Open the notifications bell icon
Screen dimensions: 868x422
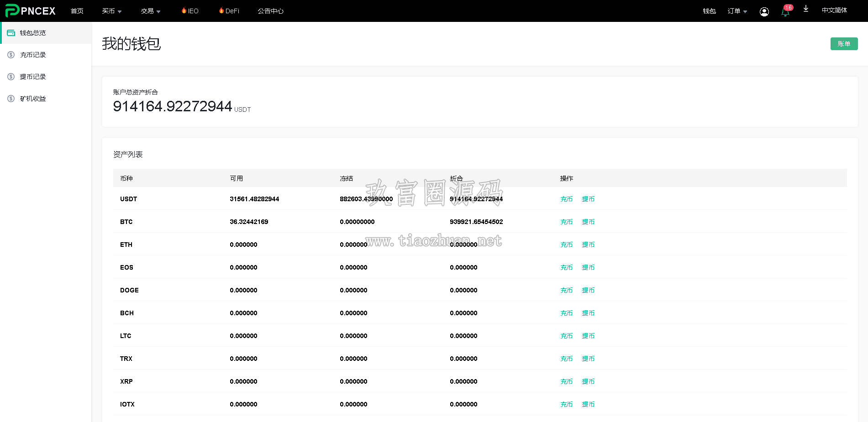(785, 11)
